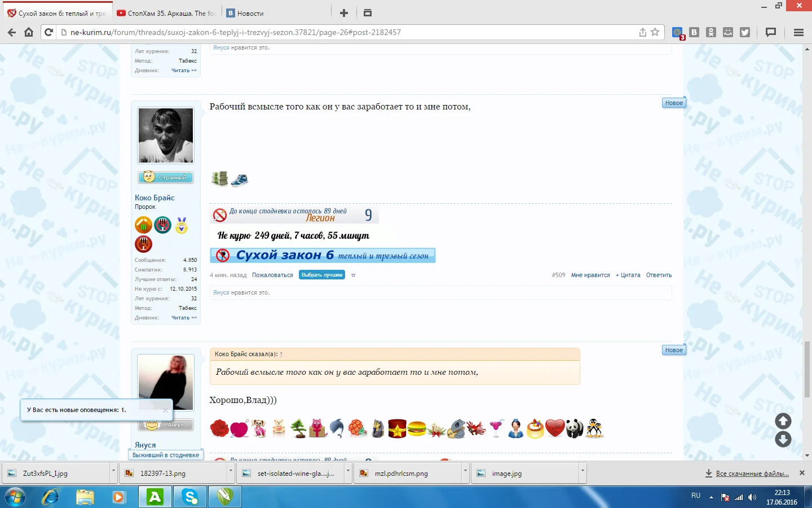Click the Twitter extension icon
The image size is (812, 508).
(x=745, y=32)
